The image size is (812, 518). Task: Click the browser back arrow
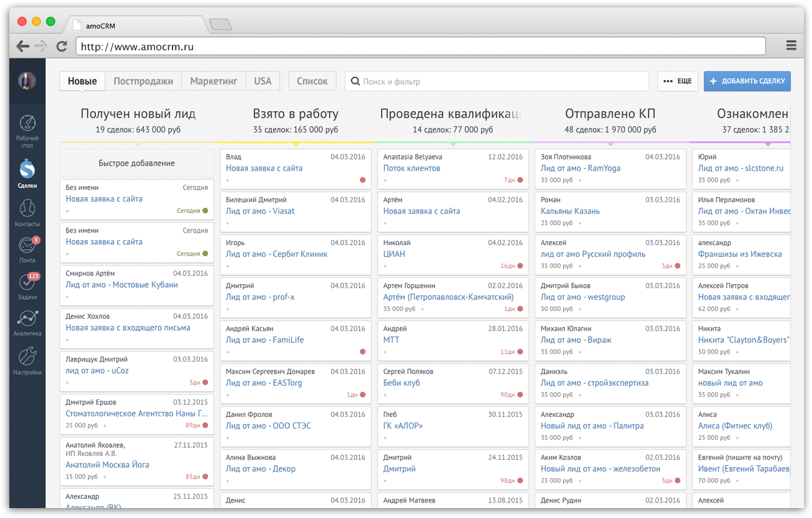pos(23,46)
